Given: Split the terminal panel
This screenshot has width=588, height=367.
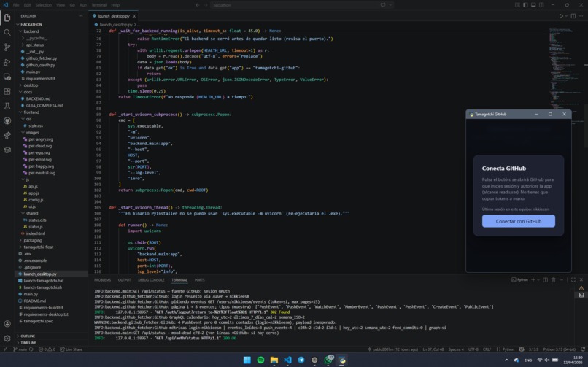Looking at the screenshot, I should pos(545,280).
